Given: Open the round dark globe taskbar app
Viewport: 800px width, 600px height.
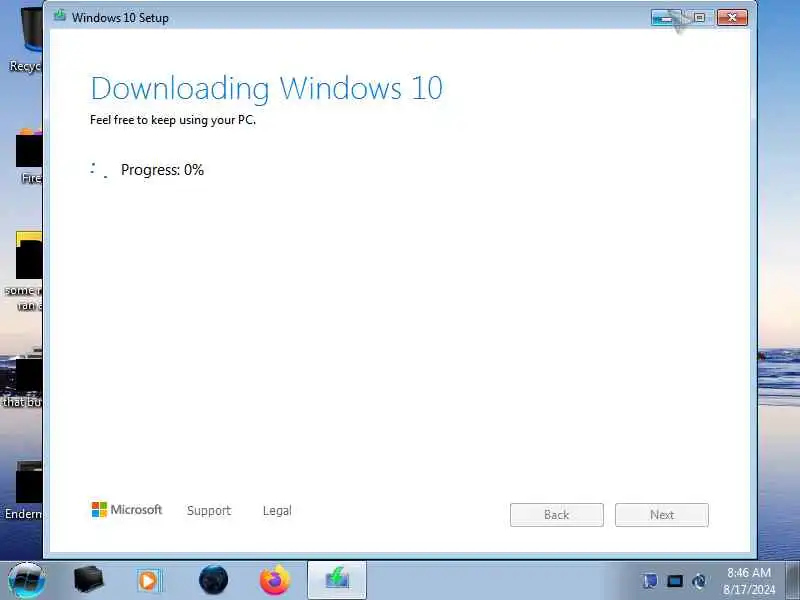Looking at the screenshot, I should (213, 580).
